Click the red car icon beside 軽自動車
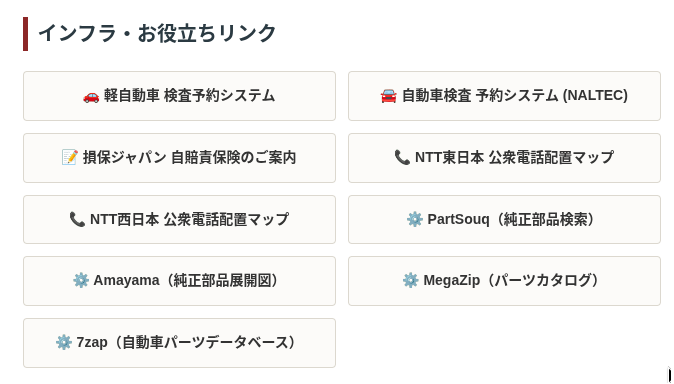Image resolution: width=674 pixels, height=384 pixels. point(91,96)
